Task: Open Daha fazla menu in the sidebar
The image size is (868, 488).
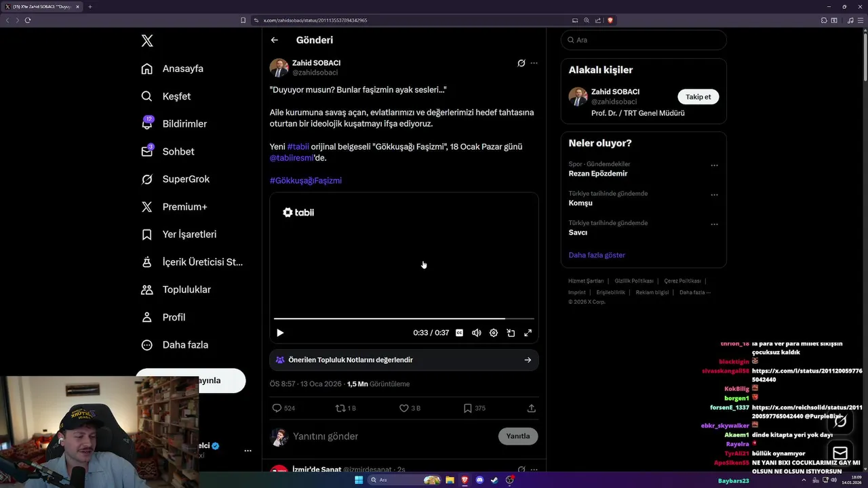Action: pyautogui.click(x=174, y=345)
